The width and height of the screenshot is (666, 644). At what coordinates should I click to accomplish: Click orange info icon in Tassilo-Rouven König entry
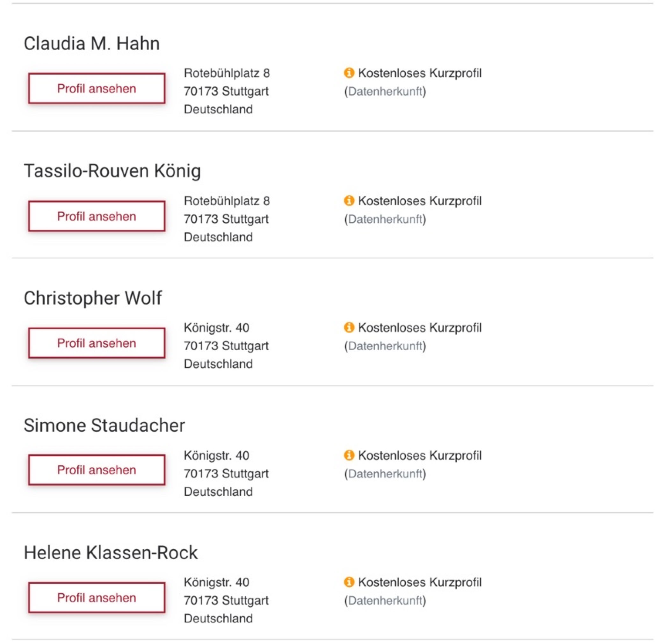point(349,200)
